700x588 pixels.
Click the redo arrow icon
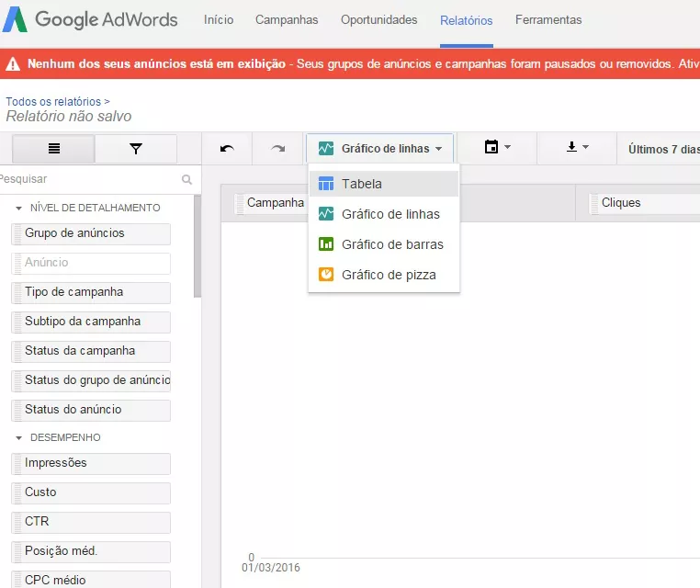[x=278, y=148]
